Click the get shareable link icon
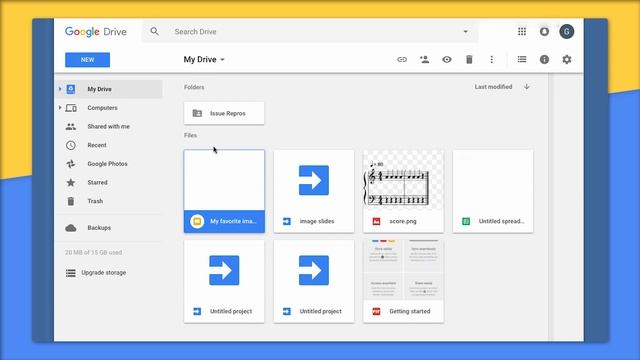The height and width of the screenshot is (360, 640). (402, 60)
